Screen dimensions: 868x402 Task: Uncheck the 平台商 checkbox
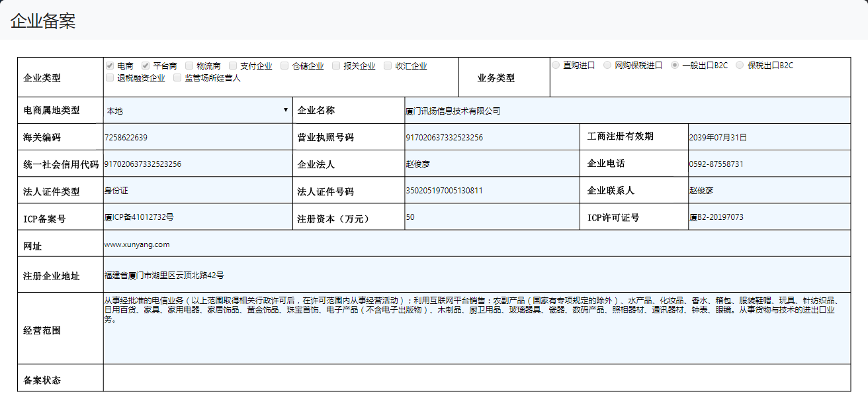(146, 66)
